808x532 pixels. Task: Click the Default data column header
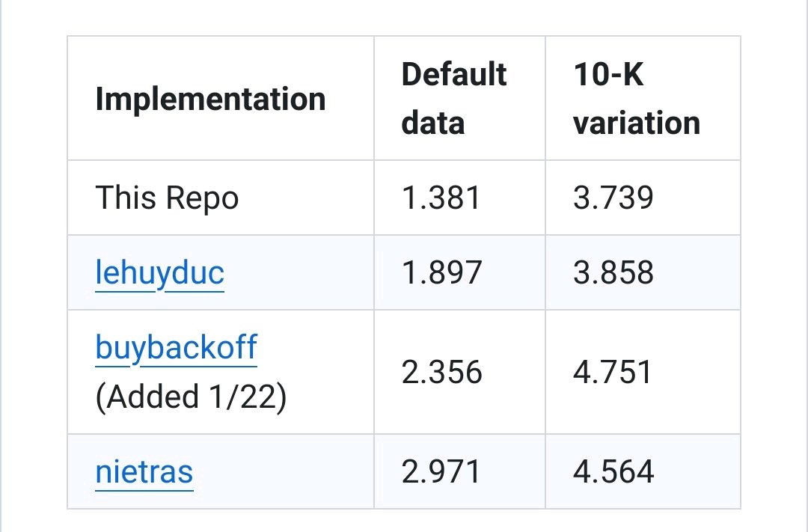[x=453, y=99]
